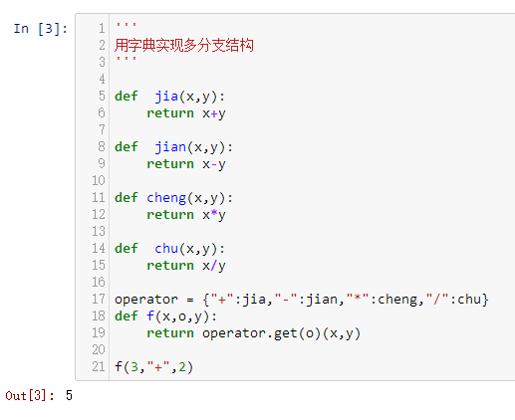Click the closing brace of operator dict

(x=485, y=300)
